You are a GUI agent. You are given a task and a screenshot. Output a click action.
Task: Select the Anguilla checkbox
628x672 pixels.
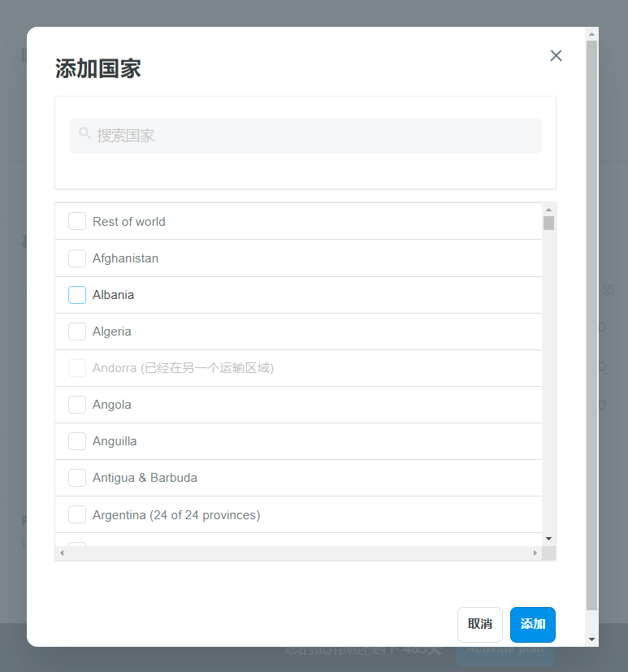click(77, 441)
